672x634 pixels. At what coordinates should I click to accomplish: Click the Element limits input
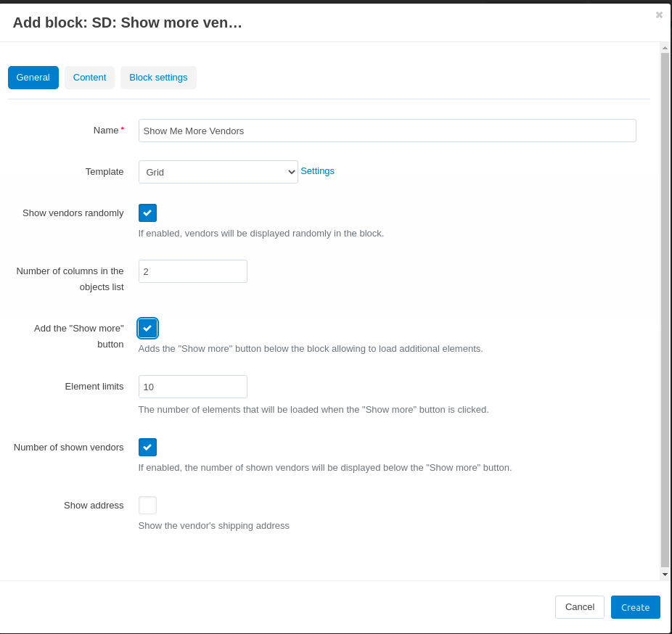pos(193,387)
